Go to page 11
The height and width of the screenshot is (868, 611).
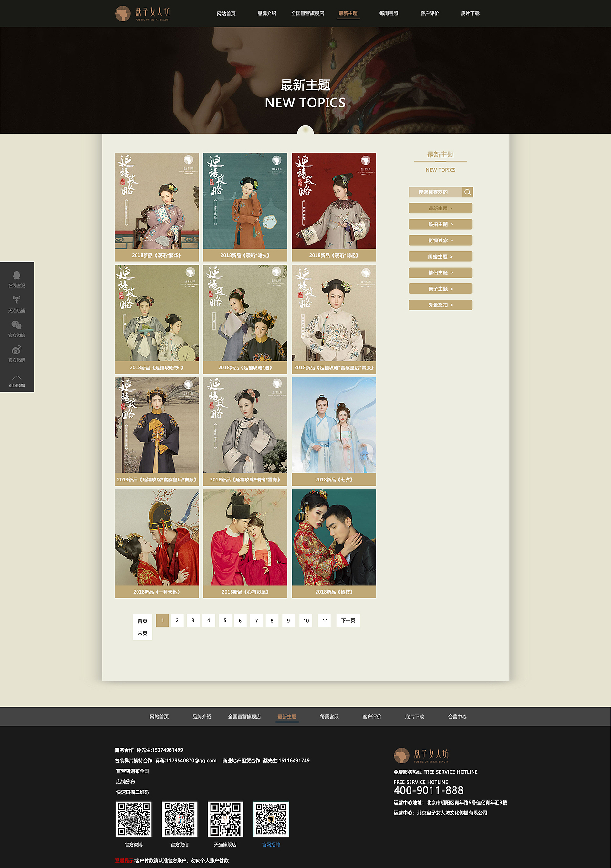[x=325, y=620]
